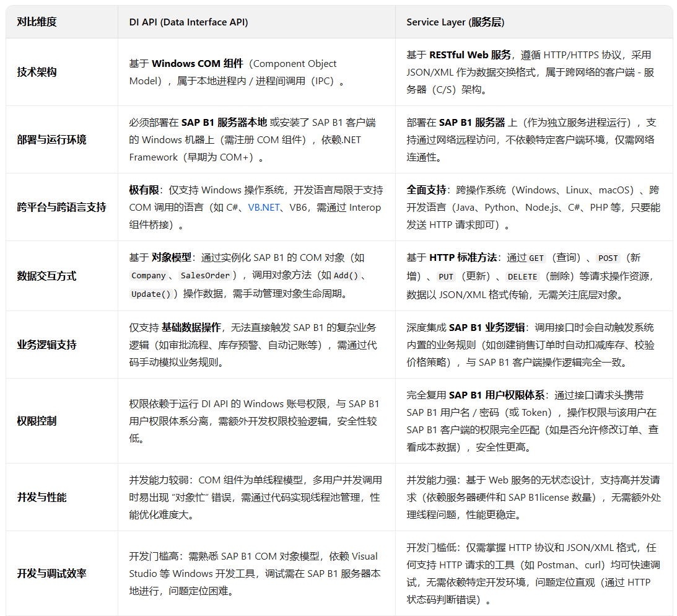Image resolution: width=677 pixels, height=616 pixels.
Task: Select the '权限控制' row label
Action: click(37, 421)
